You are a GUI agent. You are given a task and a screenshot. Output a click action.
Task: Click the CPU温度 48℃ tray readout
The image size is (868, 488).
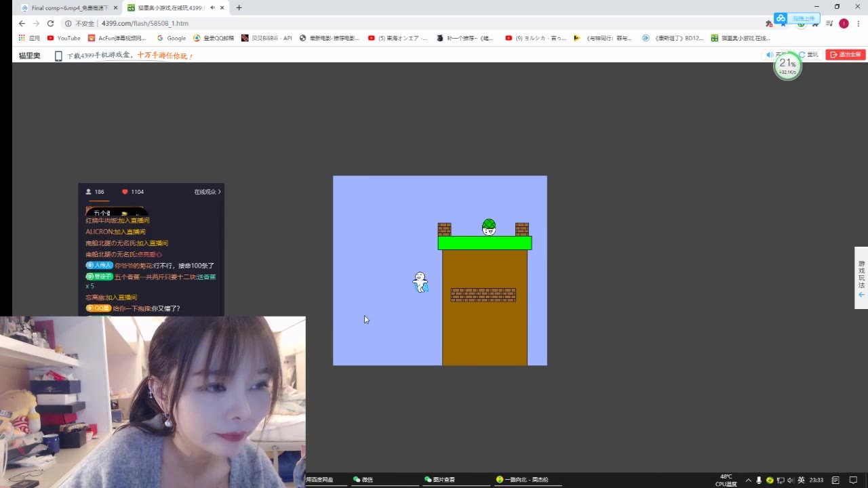pyautogui.click(x=726, y=480)
